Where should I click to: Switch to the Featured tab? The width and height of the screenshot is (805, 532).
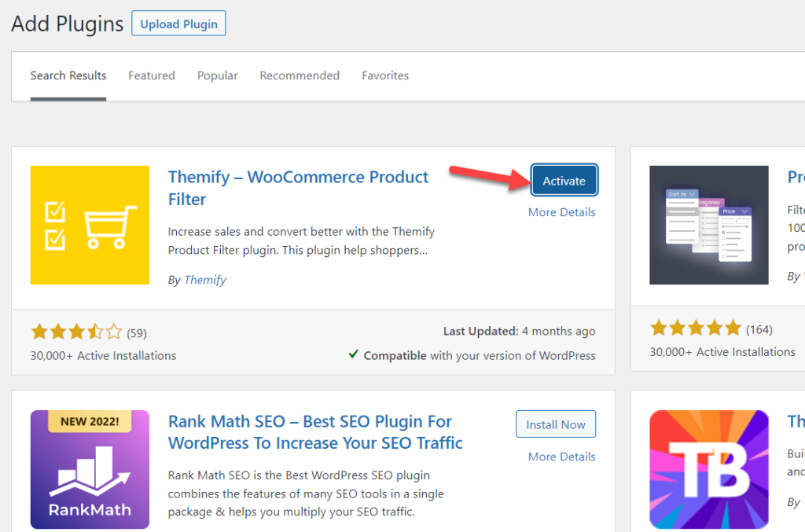[152, 76]
